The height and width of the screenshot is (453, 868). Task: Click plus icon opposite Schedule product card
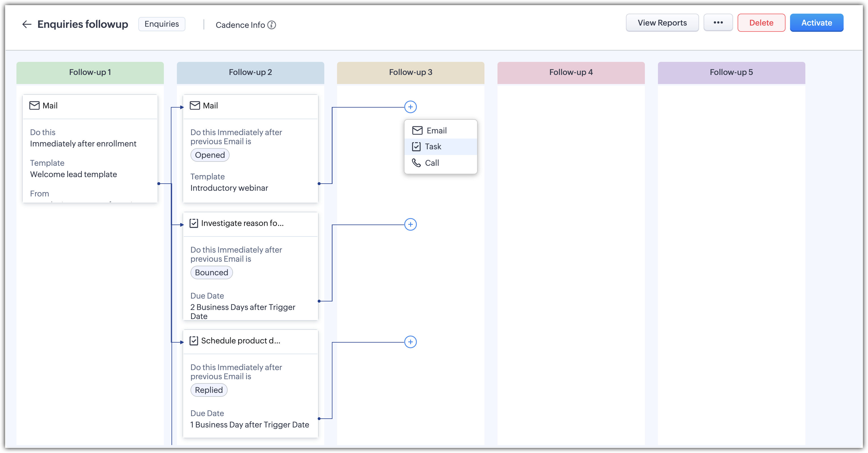(410, 342)
